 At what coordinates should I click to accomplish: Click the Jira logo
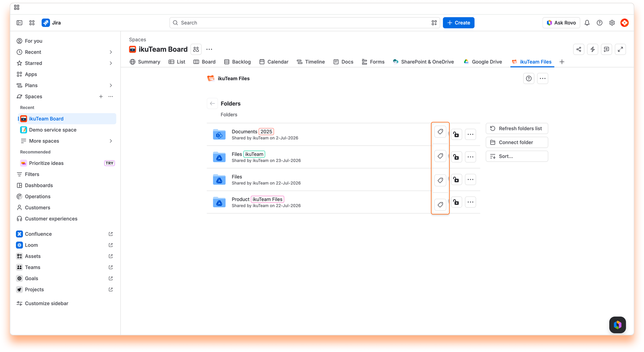(51, 23)
